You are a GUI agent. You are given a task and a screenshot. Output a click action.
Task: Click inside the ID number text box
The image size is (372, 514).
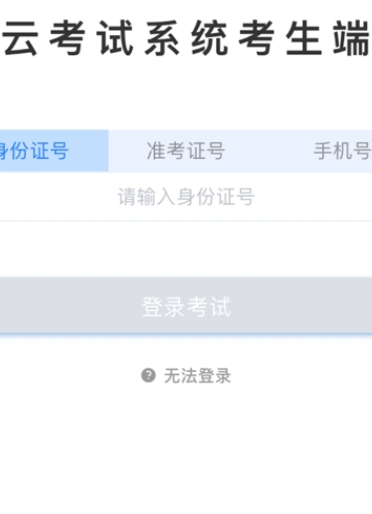tap(186, 196)
